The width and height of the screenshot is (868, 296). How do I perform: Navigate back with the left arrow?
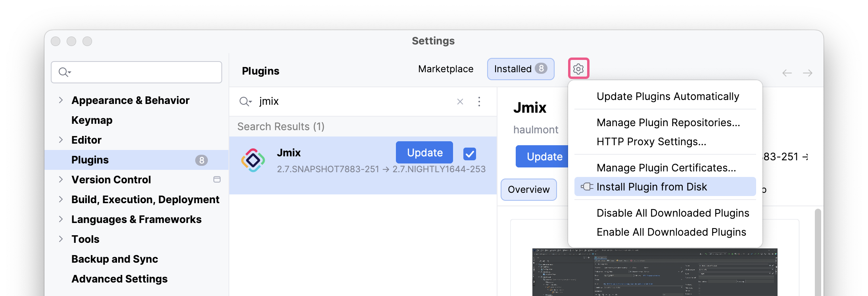(x=787, y=73)
